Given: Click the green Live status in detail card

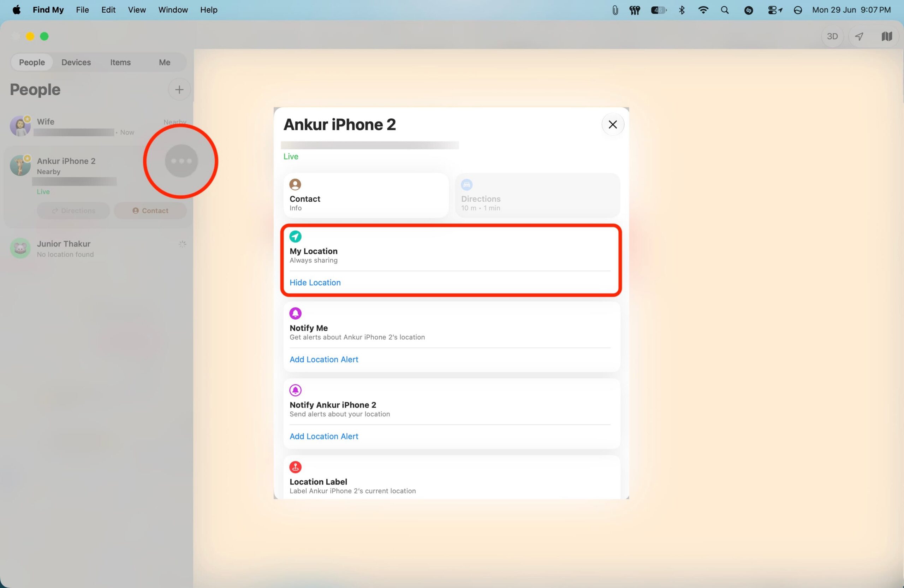Looking at the screenshot, I should 291,156.
